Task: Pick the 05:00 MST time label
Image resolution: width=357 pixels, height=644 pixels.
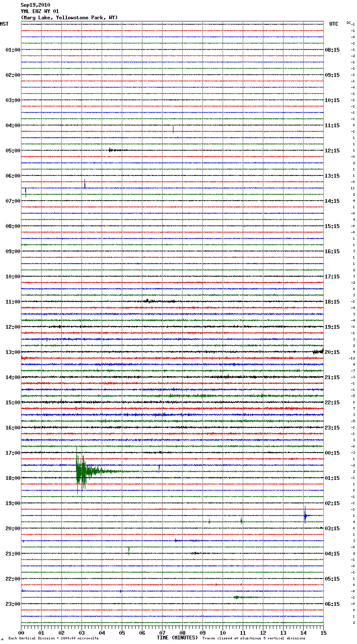Action: (x=13, y=151)
